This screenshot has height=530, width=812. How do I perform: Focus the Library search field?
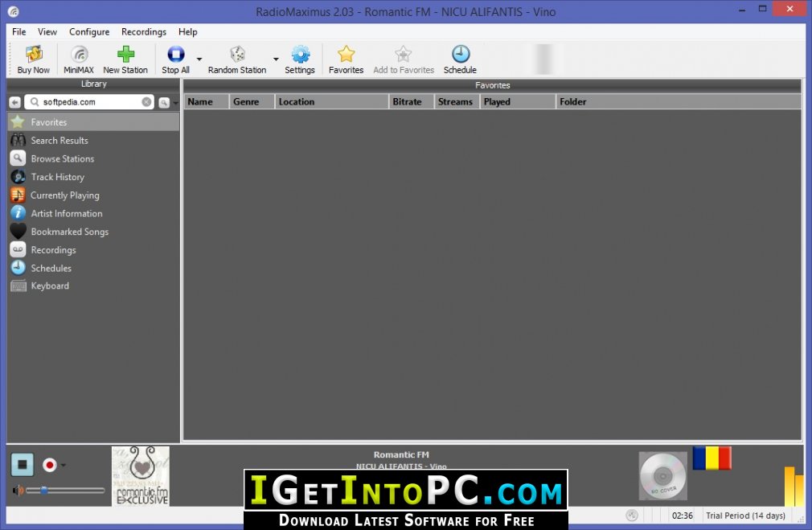click(x=88, y=102)
